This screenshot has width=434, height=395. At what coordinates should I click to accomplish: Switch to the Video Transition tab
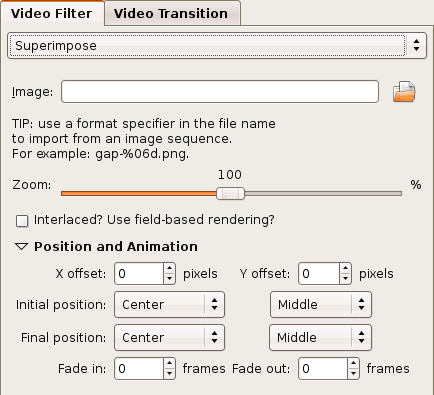point(172,13)
